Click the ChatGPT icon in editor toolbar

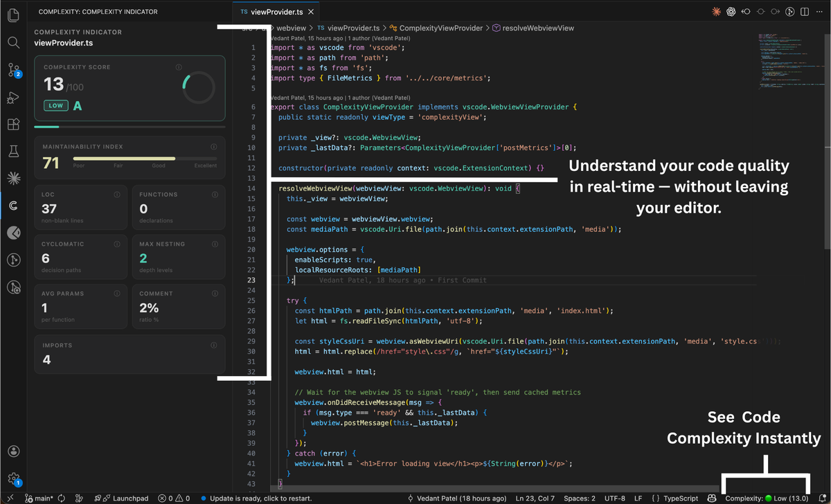[x=731, y=12]
